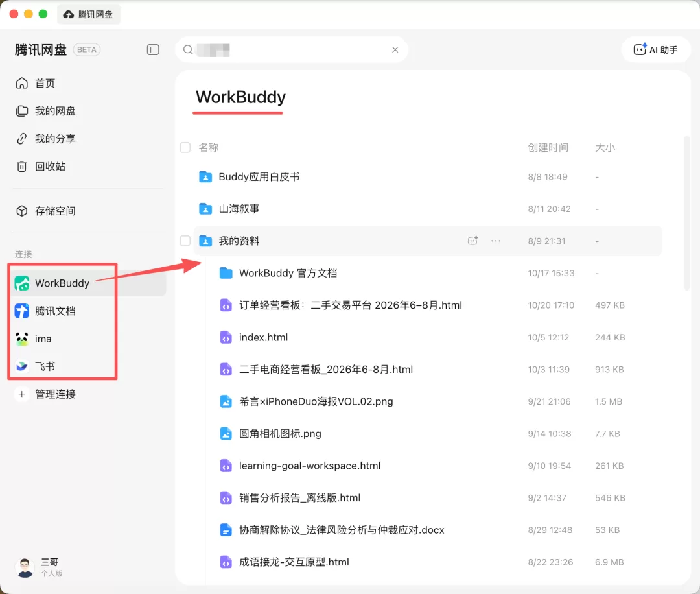Click the 协商解除协议 docx document icon
The height and width of the screenshot is (594, 700).
pos(226,530)
